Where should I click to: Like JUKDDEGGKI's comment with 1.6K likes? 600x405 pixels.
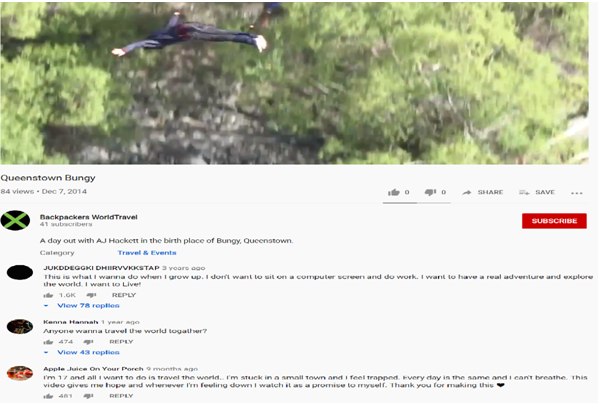click(x=48, y=295)
